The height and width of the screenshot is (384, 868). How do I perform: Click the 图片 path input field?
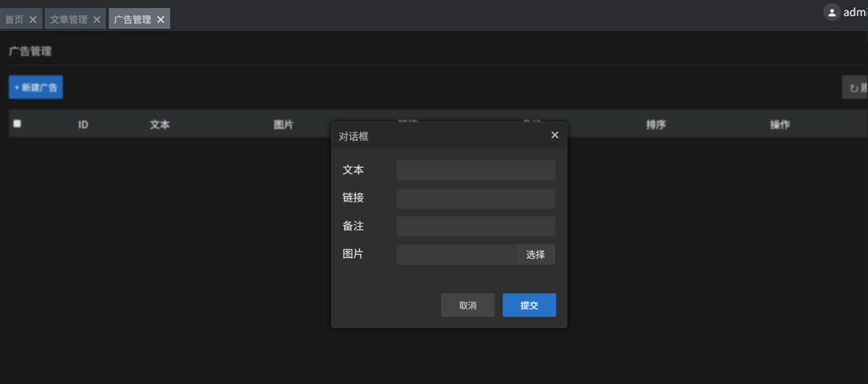[455, 255]
